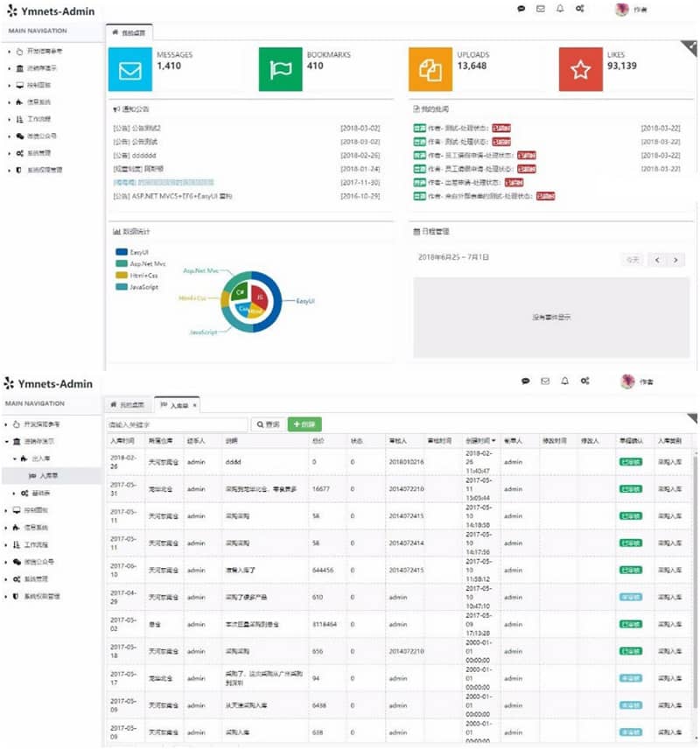
Task: Click the orange UPLOADS files tile
Action: pyautogui.click(x=430, y=69)
